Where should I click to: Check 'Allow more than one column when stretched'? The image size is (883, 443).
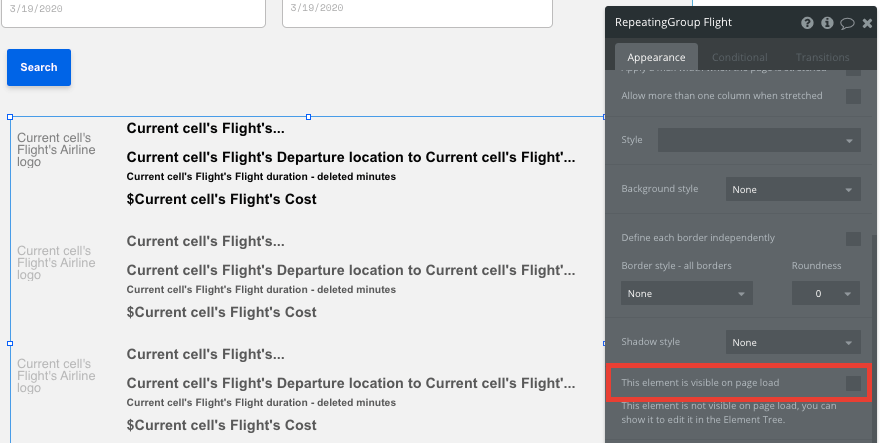pyautogui.click(x=853, y=96)
